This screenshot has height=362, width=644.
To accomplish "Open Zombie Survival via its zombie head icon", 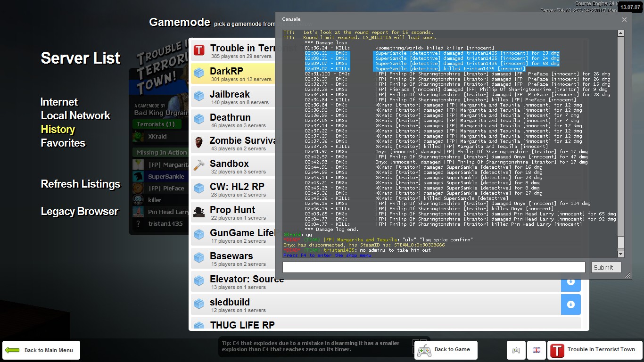I will point(199,142).
